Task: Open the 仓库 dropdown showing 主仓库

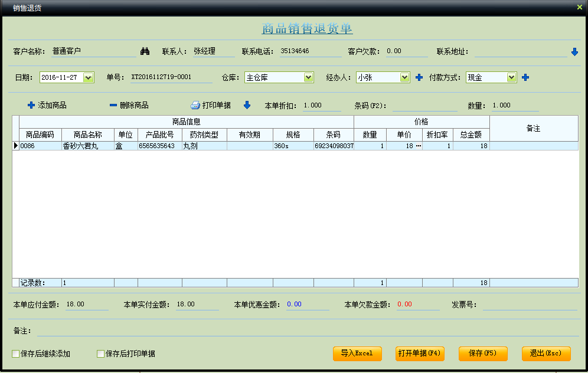Action: [x=308, y=77]
